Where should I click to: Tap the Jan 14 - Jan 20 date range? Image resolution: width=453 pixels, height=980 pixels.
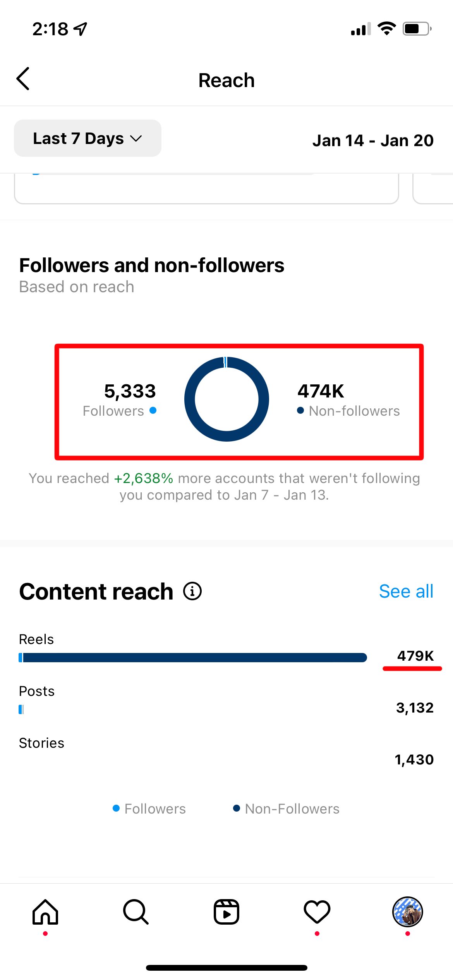[x=373, y=140]
